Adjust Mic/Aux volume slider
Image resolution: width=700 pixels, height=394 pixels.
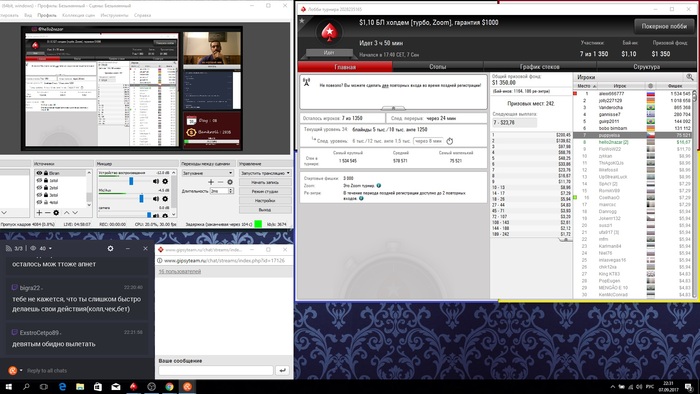pyautogui.click(x=142, y=199)
